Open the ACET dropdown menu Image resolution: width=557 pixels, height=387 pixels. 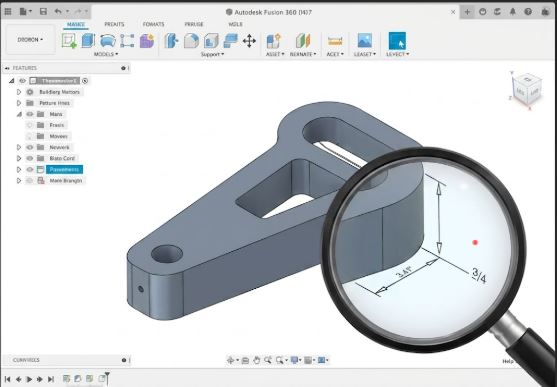335,54
